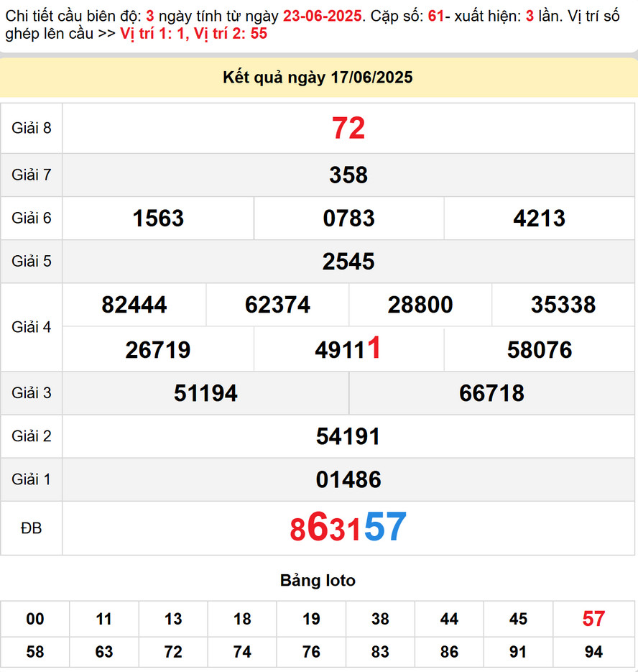Select the Giải 1 result 01486
Viewport: 638px width, 672px height.
(348, 479)
